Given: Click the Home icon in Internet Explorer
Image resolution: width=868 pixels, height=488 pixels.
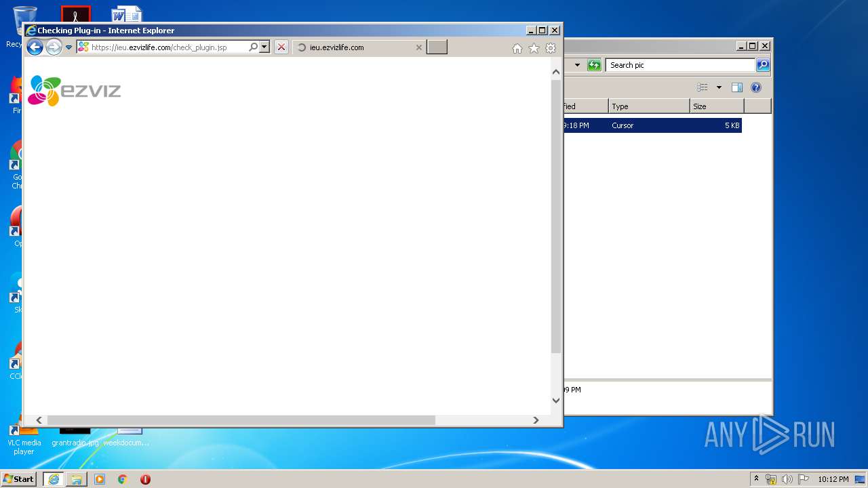Looking at the screenshot, I should point(517,48).
